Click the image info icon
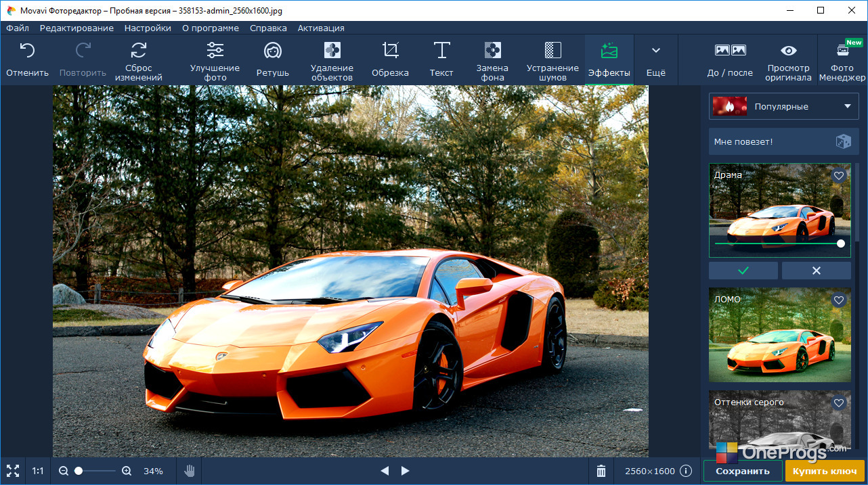This screenshot has height=485, width=868. [x=686, y=471]
